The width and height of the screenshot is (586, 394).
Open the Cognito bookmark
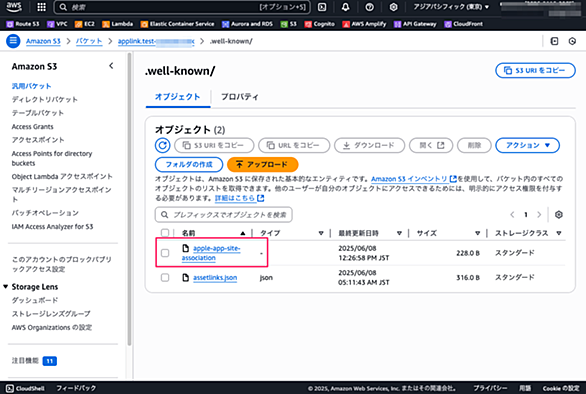tap(320, 24)
